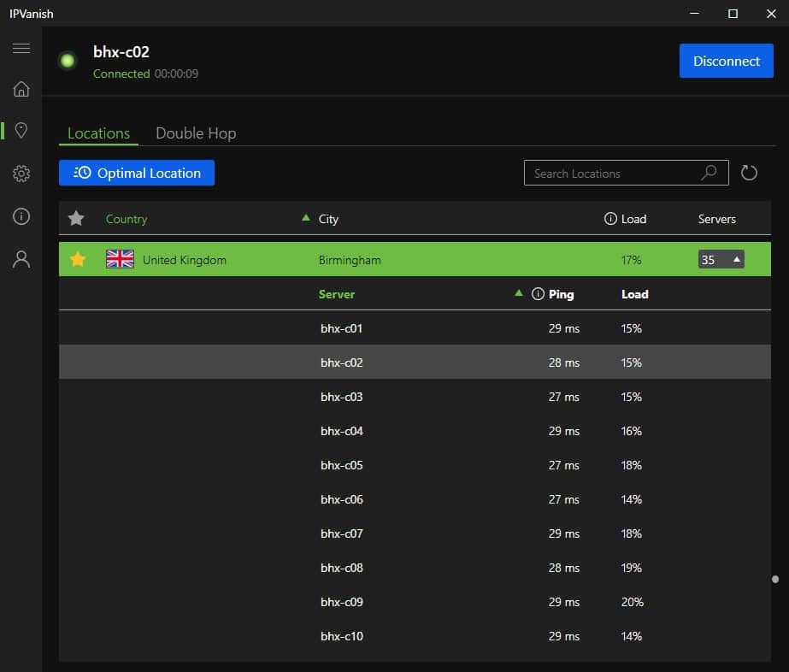Select server bhx-c05
Screen dimensions: 789x672
coord(415,465)
